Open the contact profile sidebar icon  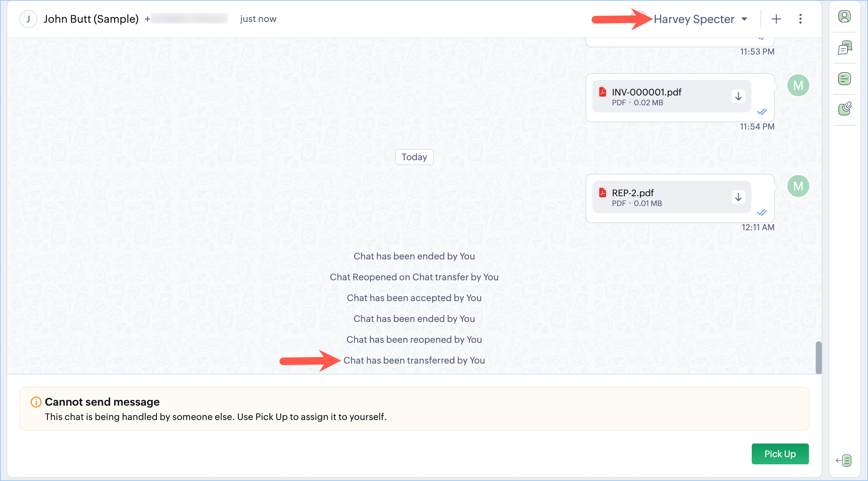coord(844,17)
